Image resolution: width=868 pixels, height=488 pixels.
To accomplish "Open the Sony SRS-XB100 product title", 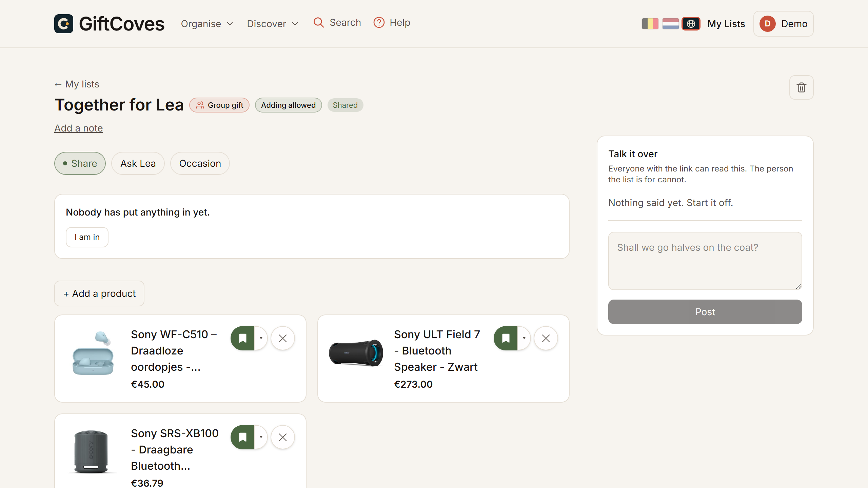I will coord(175,450).
